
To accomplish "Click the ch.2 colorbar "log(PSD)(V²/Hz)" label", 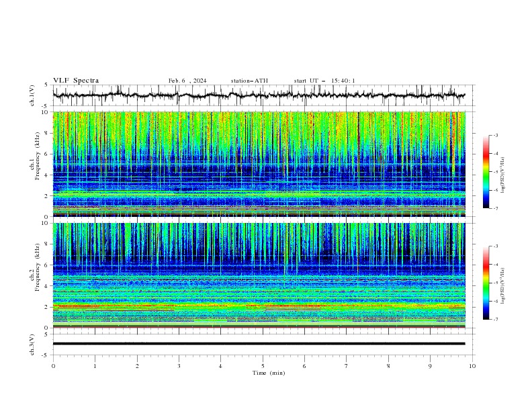I will tap(503, 286).
